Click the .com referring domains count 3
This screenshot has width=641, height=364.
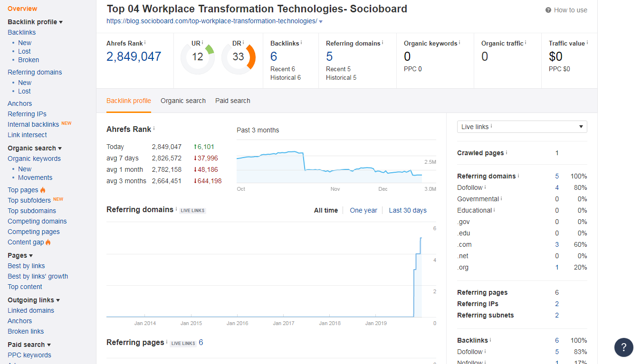(557, 244)
